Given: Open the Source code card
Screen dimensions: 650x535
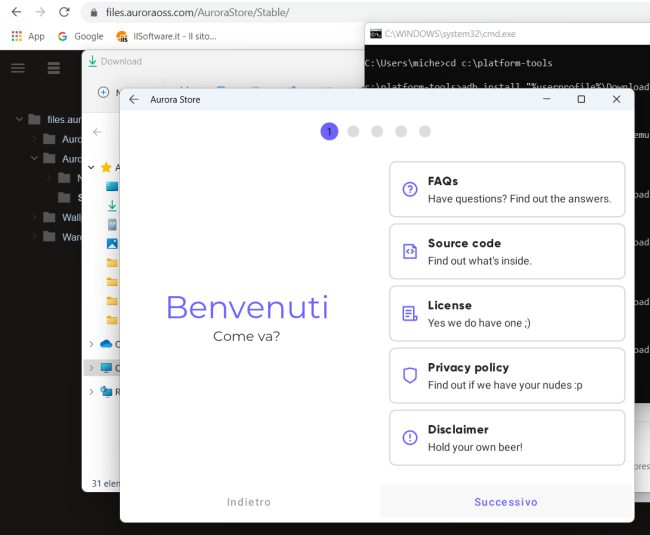Looking at the screenshot, I should tap(507, 252).
